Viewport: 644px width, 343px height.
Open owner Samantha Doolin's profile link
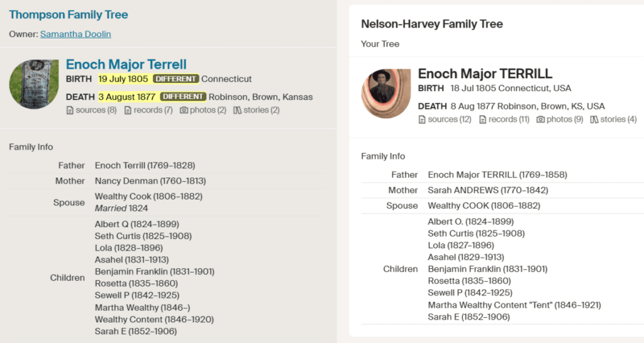tap(75, 34)
